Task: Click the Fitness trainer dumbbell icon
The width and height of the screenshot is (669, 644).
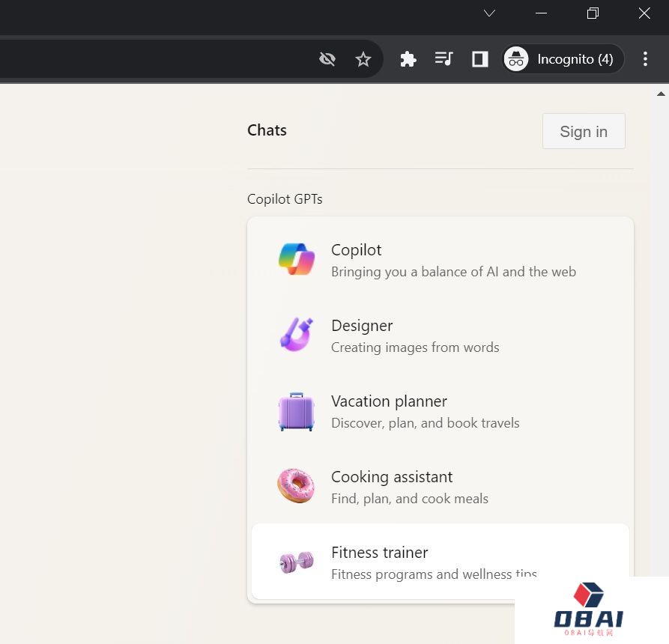Action: click(297, 562)
